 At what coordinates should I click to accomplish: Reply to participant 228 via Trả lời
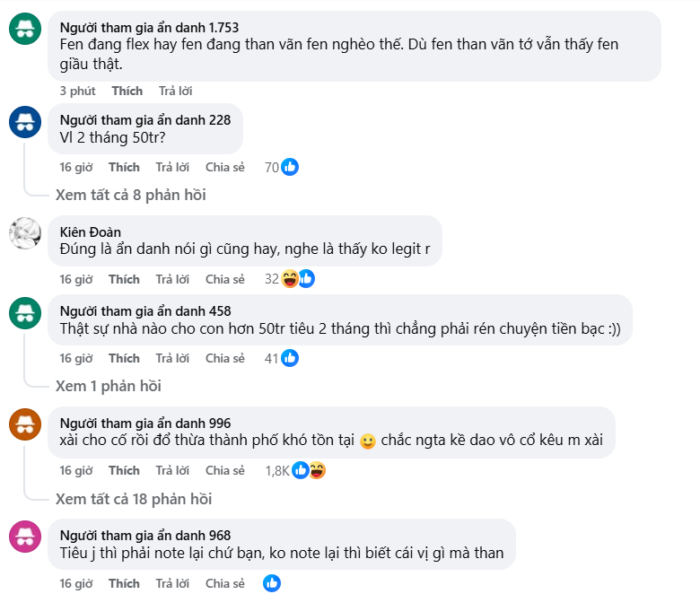(x=171, y=167)
